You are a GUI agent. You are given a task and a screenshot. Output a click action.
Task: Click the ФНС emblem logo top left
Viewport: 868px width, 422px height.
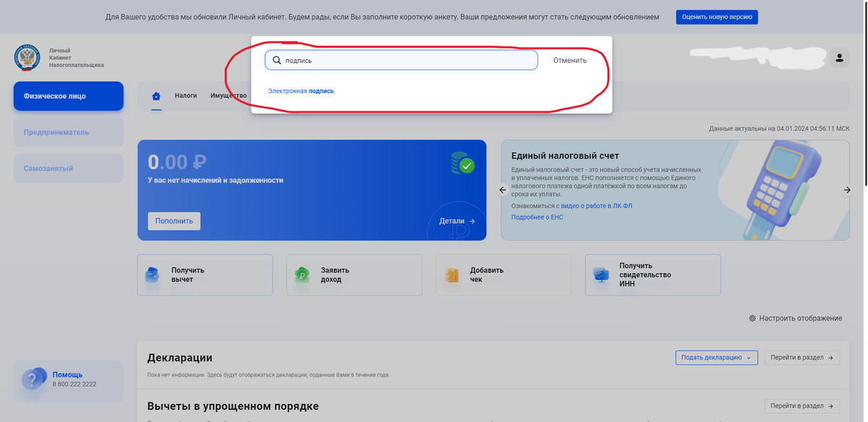point(26,57)
